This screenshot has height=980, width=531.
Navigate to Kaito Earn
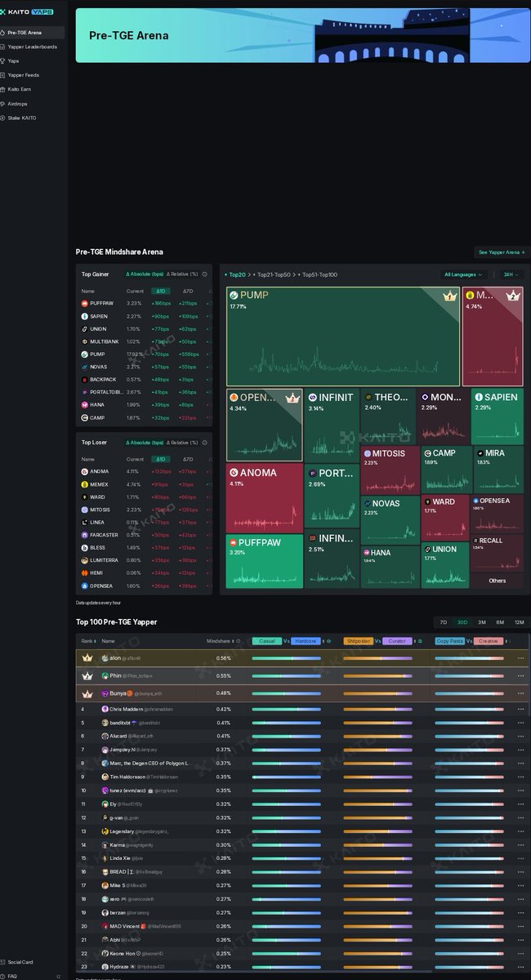33,89
